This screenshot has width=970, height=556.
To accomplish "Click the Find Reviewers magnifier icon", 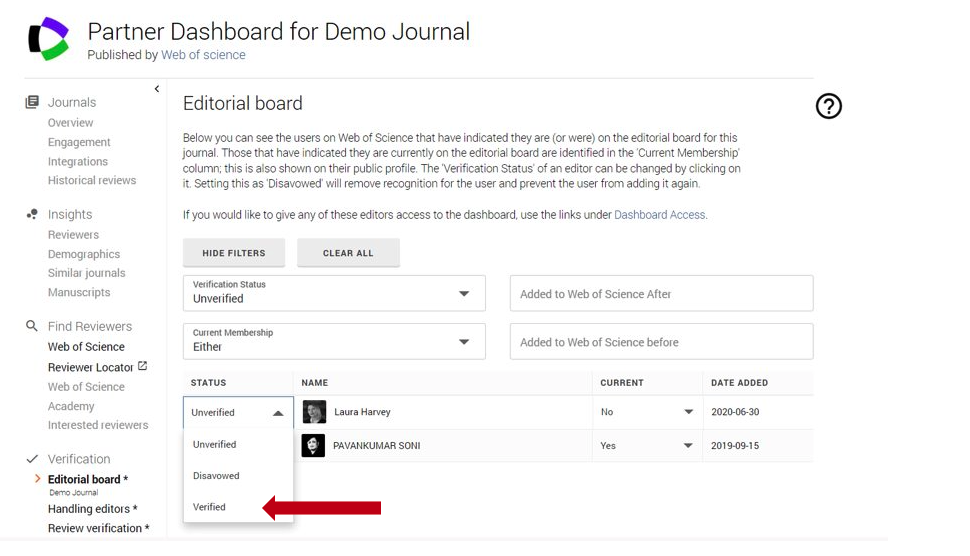I will (32, 325).
